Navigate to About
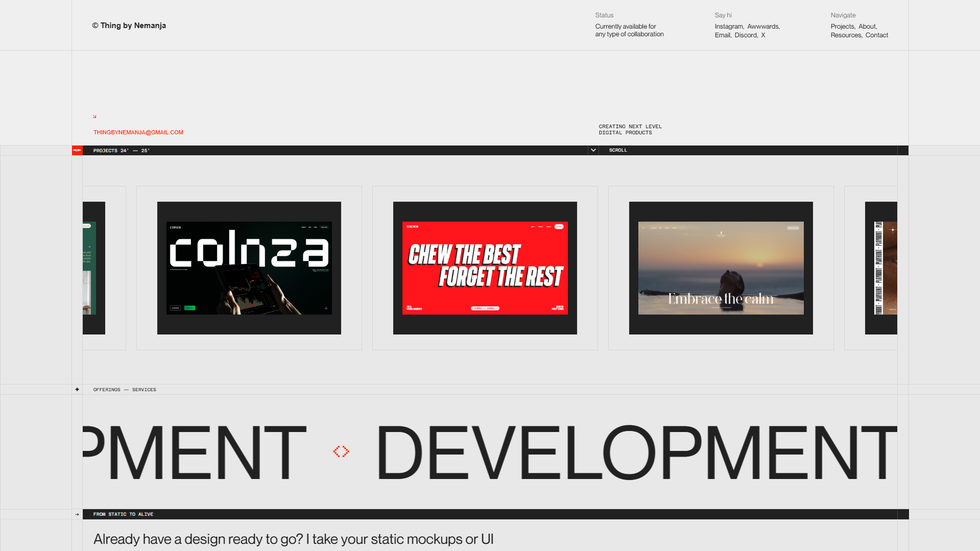 867,27
